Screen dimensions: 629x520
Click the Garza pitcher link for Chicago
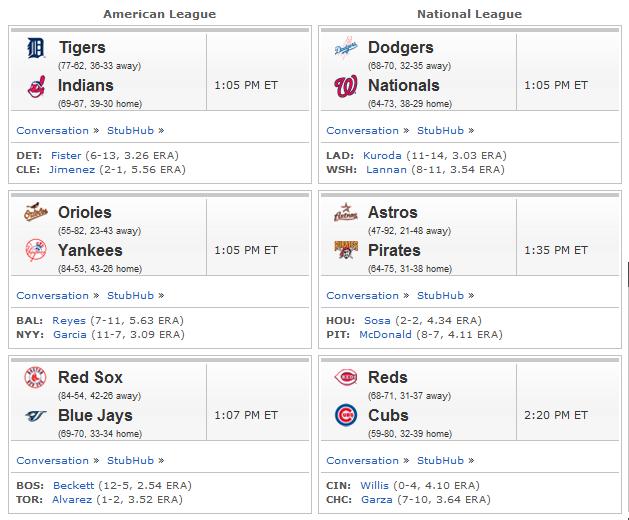point(377,500)
